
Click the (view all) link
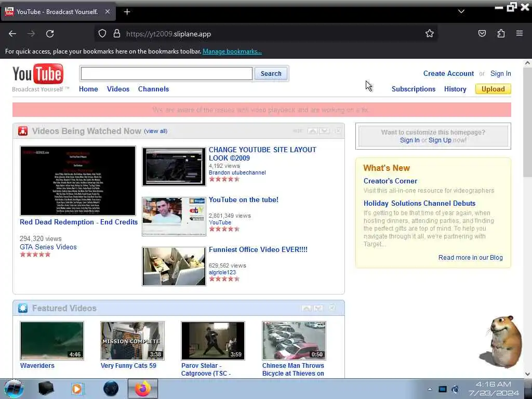click(156, 131)
